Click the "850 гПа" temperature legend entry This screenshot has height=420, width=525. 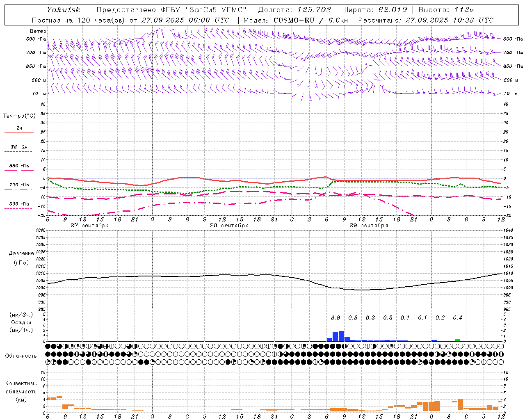click(19, 166)
